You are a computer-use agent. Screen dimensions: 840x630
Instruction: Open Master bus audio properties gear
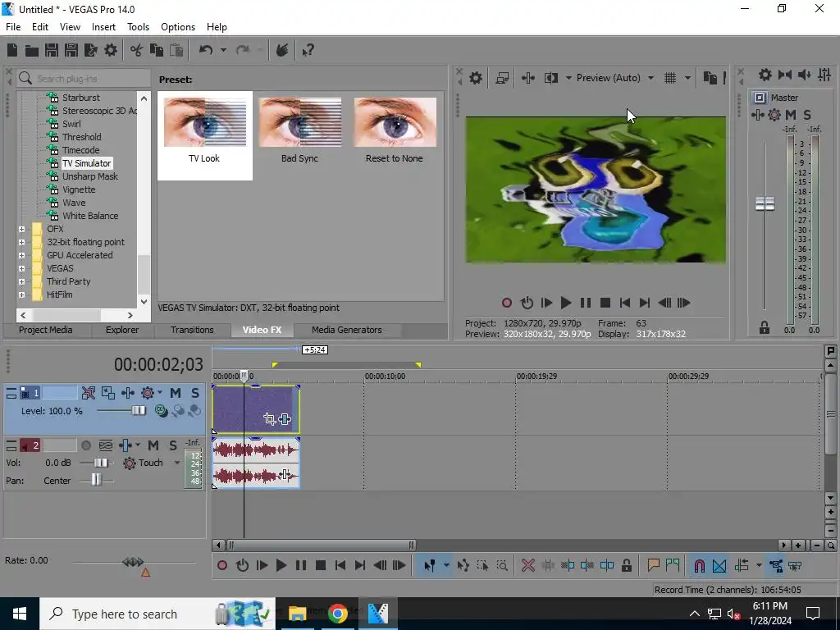point(765,75)
